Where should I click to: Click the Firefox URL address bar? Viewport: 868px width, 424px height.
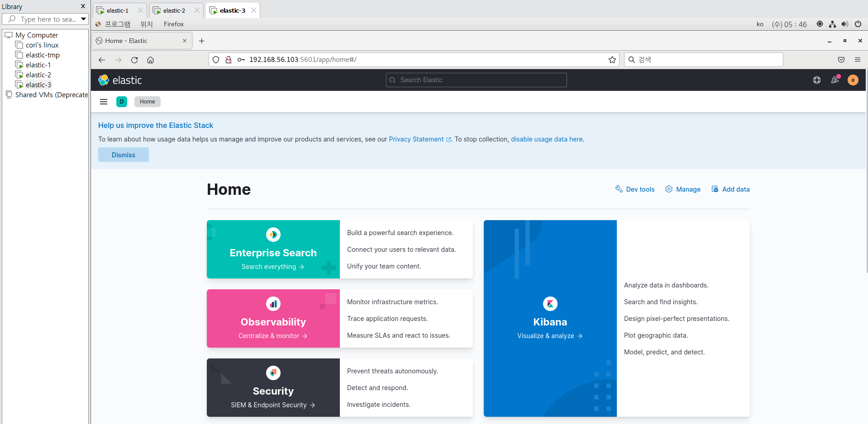coord(414,60)
